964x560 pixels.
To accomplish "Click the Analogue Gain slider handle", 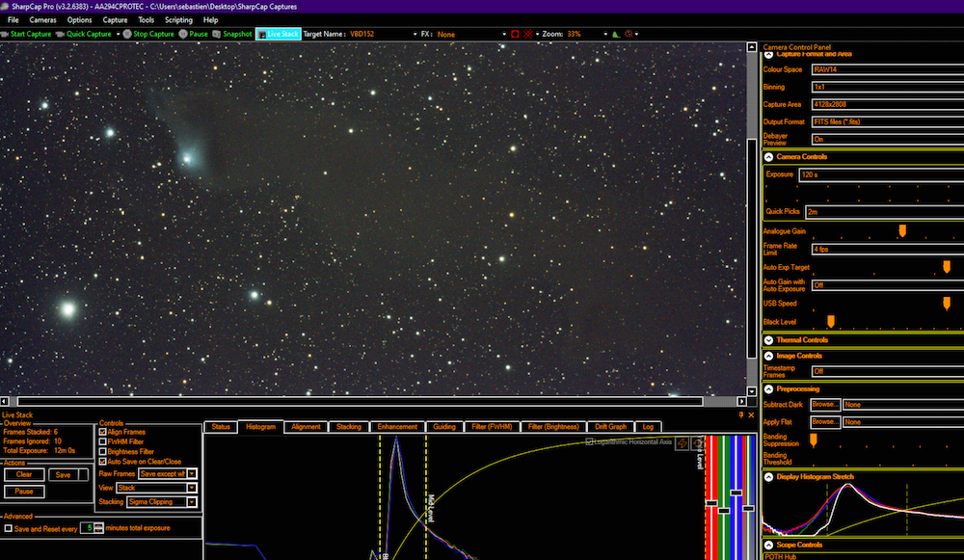I will click(902, 230).
